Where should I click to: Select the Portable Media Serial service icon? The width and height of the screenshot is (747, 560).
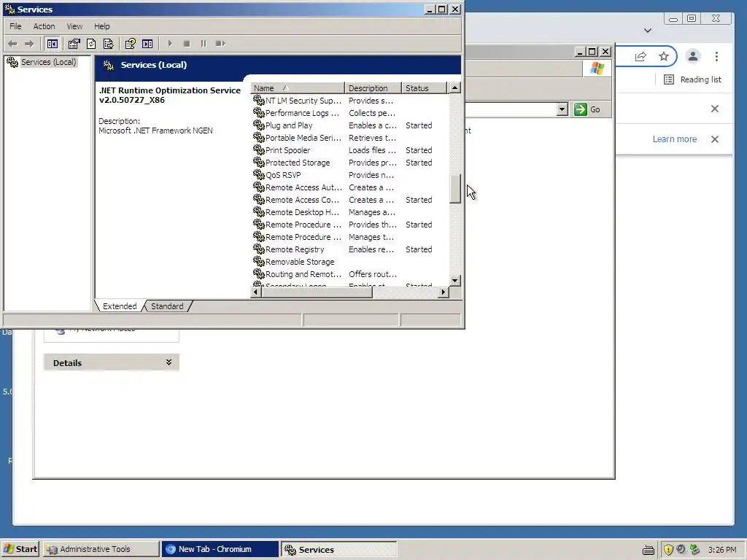pyautogui.click(x=259, y=137)
